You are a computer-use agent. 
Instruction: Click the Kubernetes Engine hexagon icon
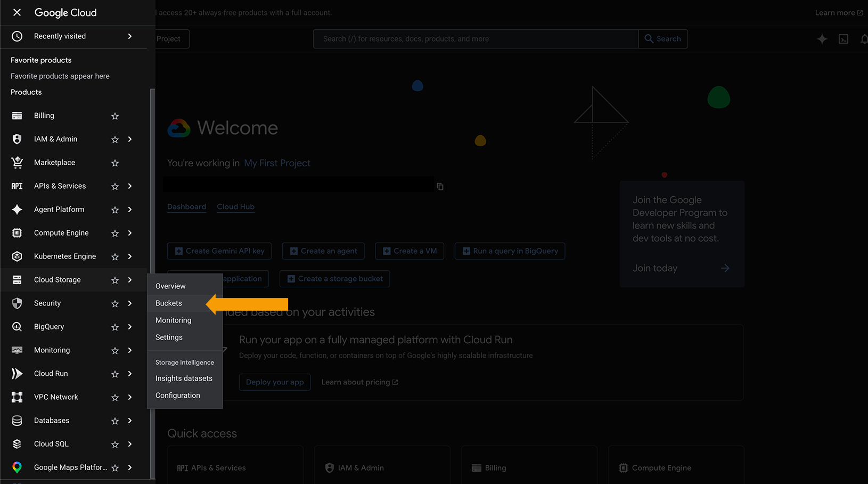(x=17, y=256)
